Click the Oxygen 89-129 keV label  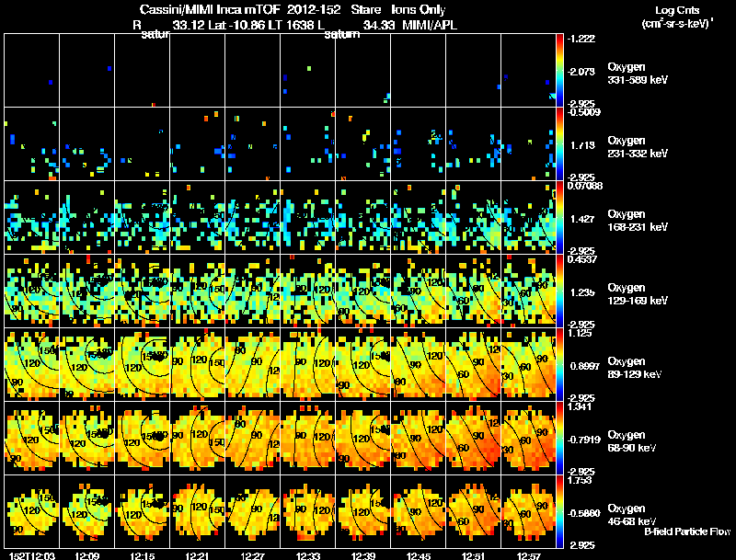coord(635,368)
